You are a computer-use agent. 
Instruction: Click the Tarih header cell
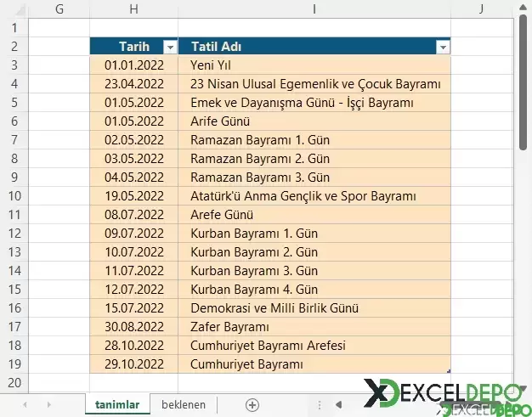pos(134,47)
